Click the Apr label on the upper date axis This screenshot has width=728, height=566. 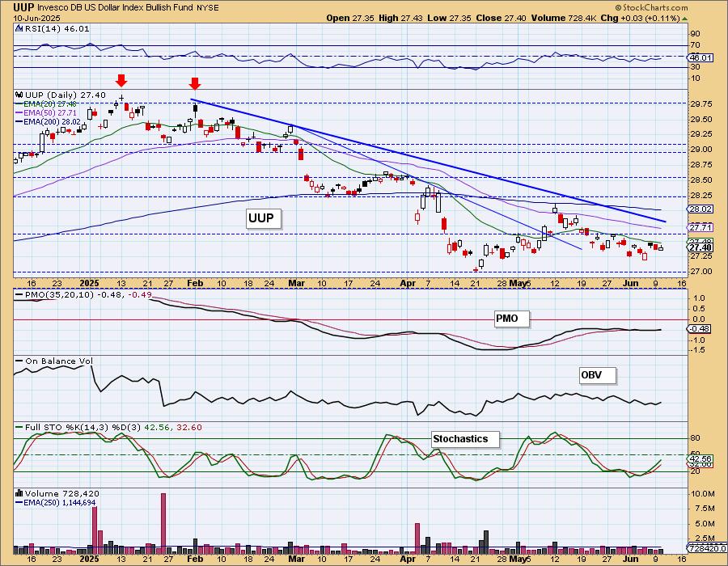408,283
